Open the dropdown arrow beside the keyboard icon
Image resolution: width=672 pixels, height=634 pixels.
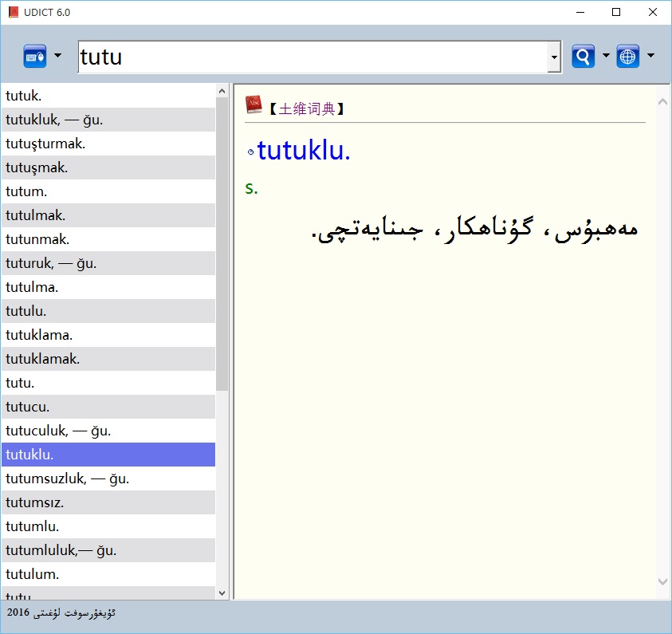coord(57,56)
